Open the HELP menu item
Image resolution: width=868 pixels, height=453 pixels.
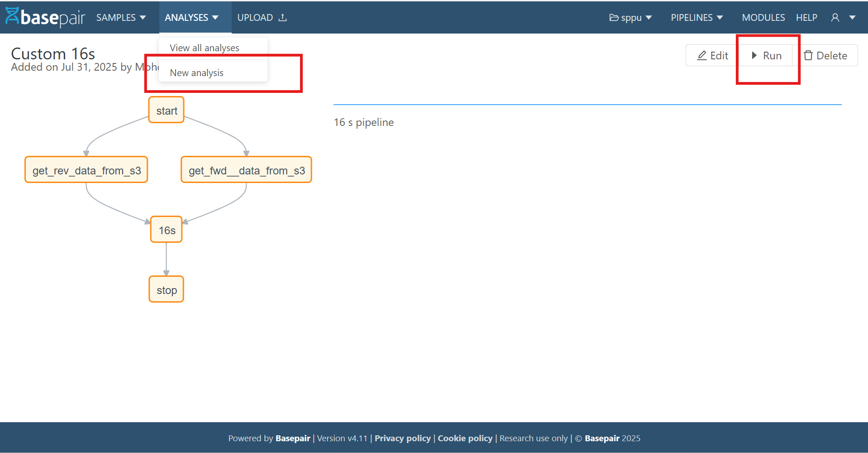pyautogui.click(x=806, y=17)
